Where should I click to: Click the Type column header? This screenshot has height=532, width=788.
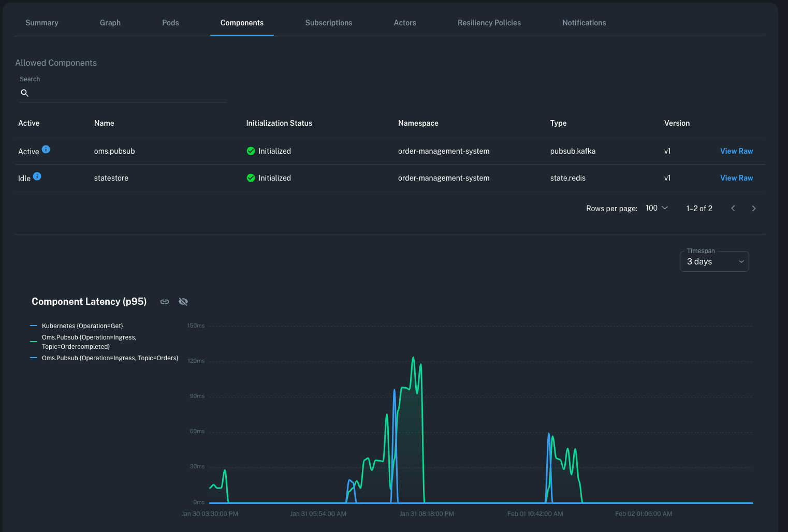pos(558,123)
